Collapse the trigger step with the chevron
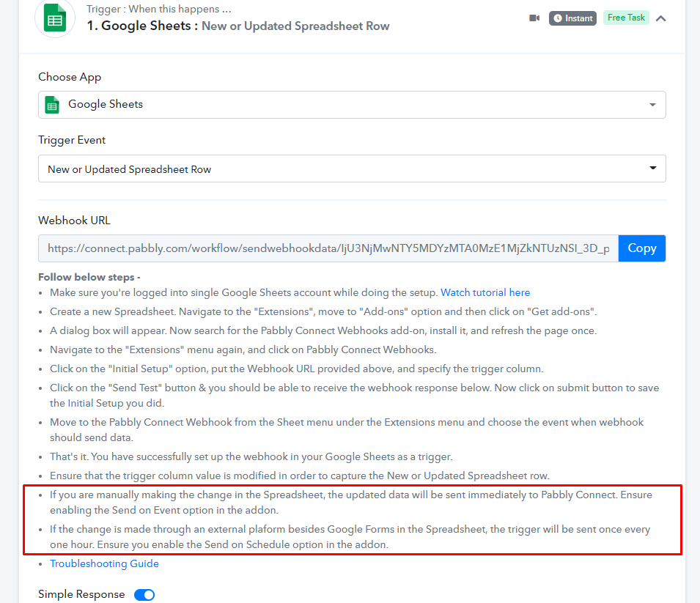 pyautogui.click(x=660, y=18)
